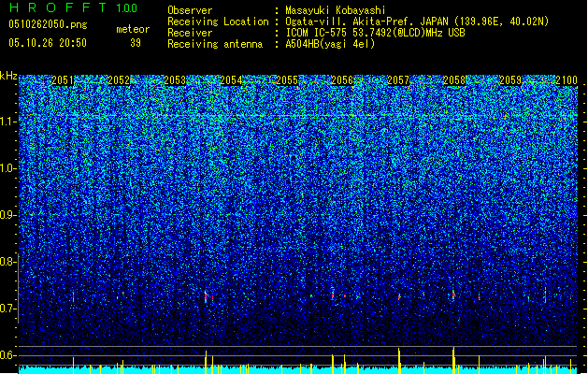Select the file name 0510262050.png
The width and height of the screenshot is (588, 374).
click(x=48, y=24)
